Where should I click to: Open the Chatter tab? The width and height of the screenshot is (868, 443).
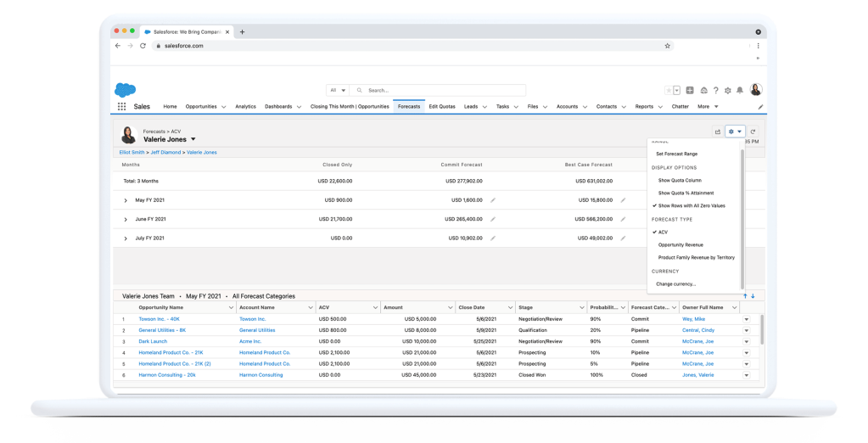pyautogui.click(x=680, y=106)
